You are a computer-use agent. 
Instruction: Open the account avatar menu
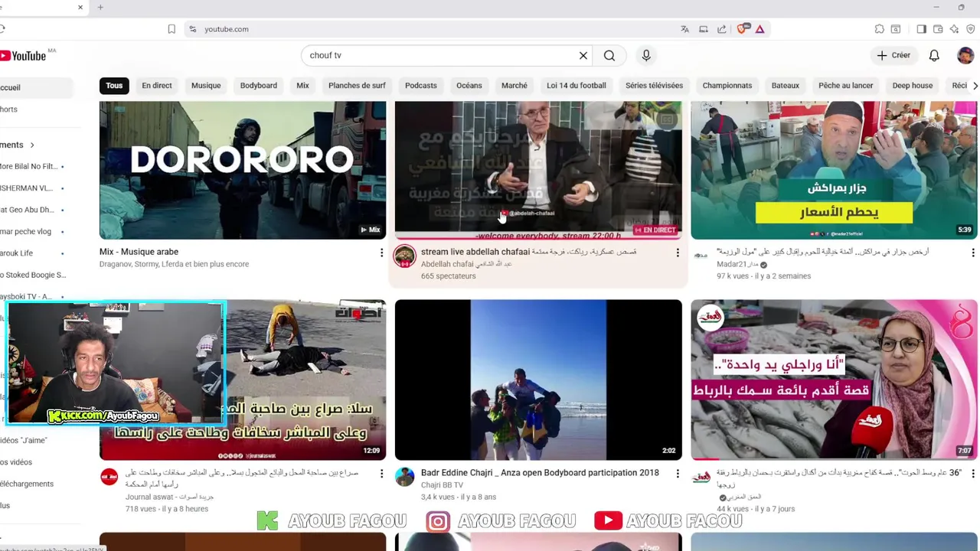(965, 55)
